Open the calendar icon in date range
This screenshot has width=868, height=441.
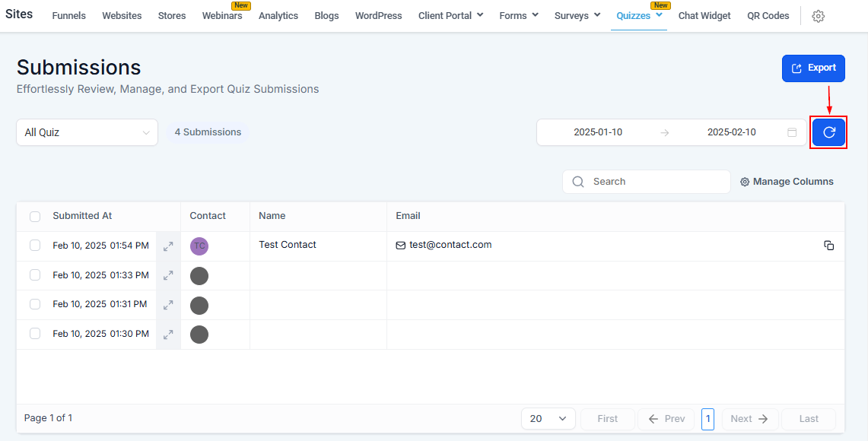(x=792, y=133)
